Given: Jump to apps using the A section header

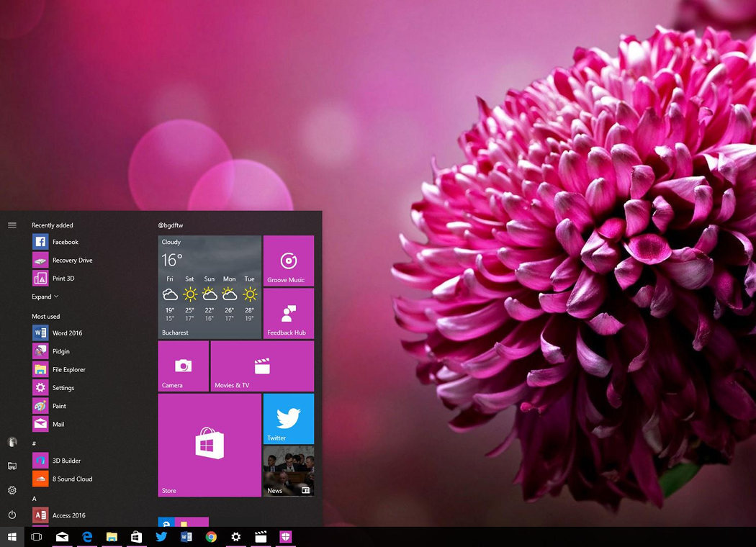Looking at the screenshot, I should pyautogui.click(x=33, y=498).
